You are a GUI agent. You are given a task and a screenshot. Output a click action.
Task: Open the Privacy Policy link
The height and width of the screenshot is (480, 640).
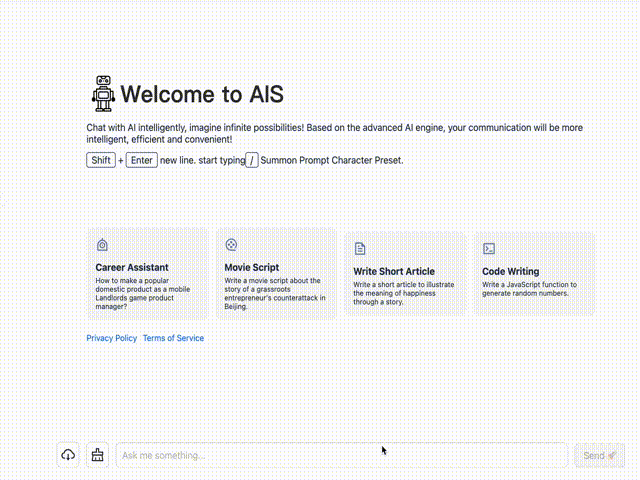pos(111,338)
